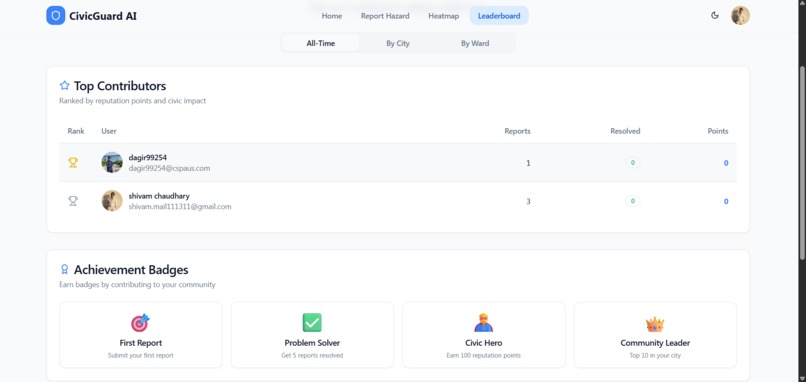The image size is (806, 382).
Task: Click the Problem Solver green checkmark icon
Action: [x=312, y=323]
